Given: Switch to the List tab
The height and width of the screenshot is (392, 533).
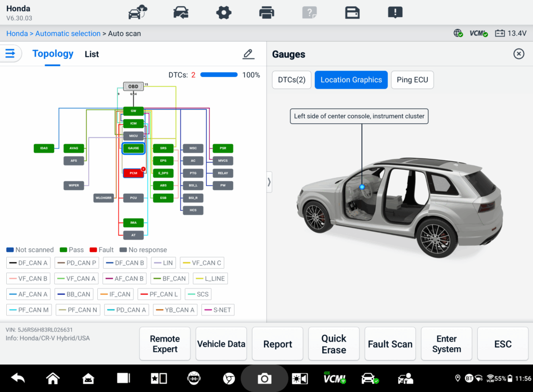Looking at the screenshot, I should 92,54.
